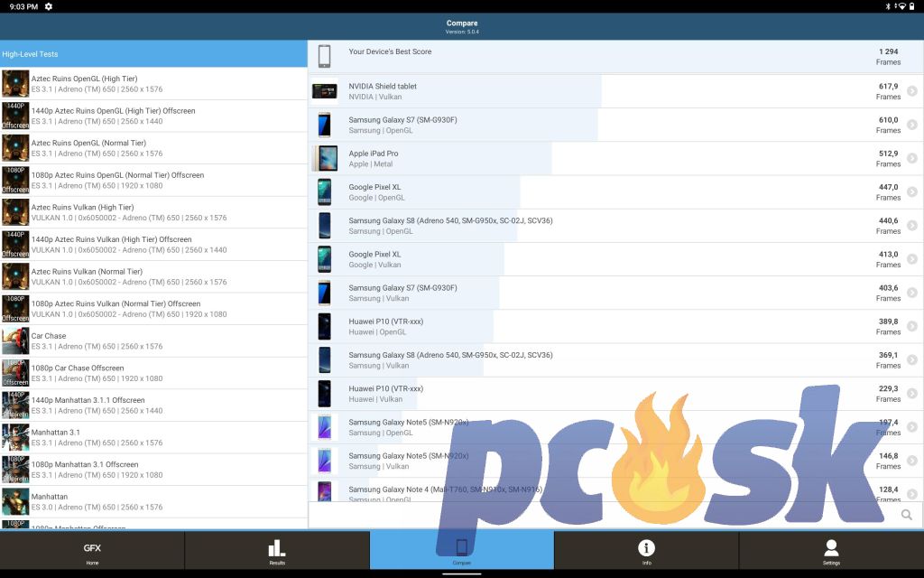This screenshot has height=578, width=924.
Task: Tap the 1440p Aztec Ruins OpenGL Offscreen thumbnail
Action: pyautogui.click(x=15, y=116)
